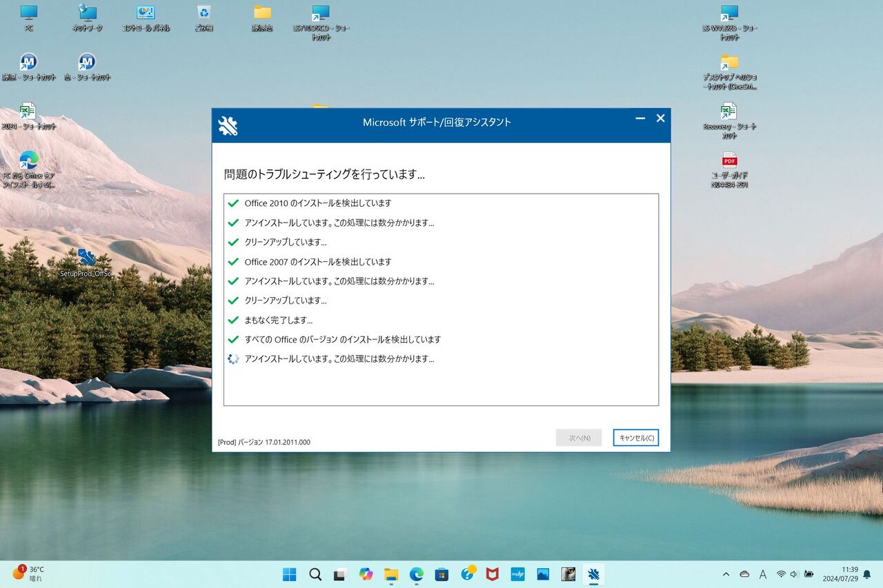The height and width of the screenshot is (588, 883).
Task: Open the Windows Start menu
Action: 290,574
